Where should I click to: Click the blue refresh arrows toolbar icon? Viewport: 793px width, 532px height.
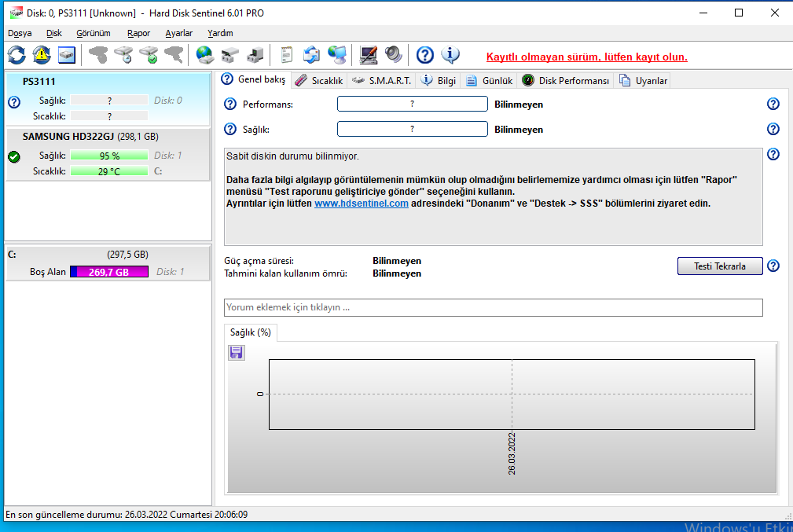17,55
